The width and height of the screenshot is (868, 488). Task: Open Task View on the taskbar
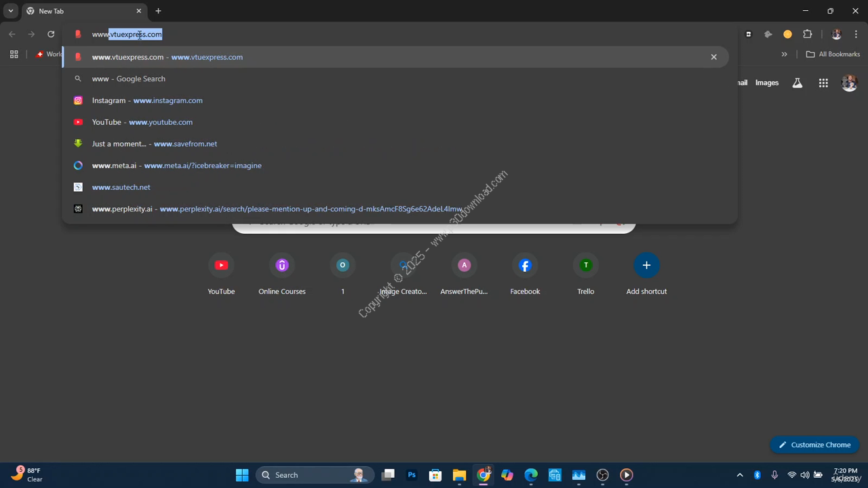coord(388,475)
